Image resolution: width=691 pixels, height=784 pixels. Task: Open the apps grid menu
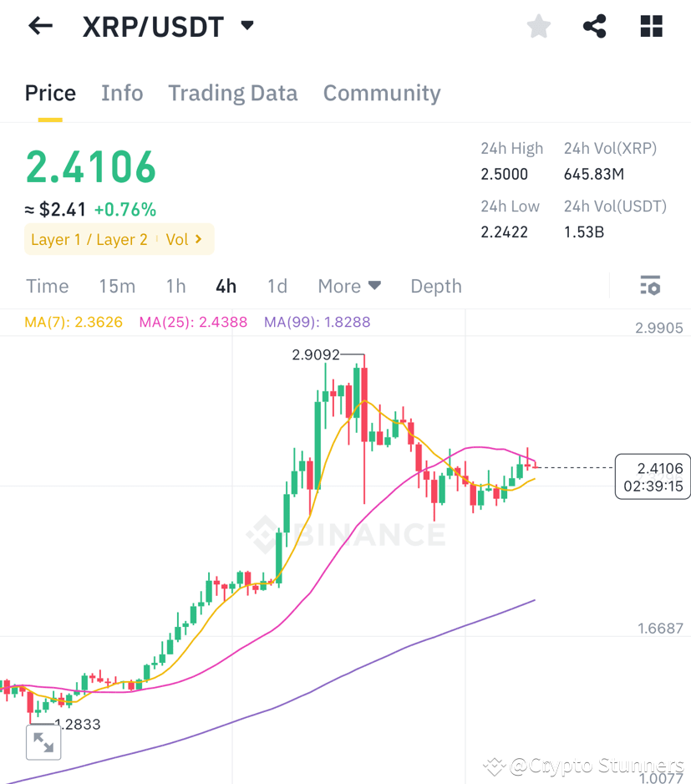pos(650,26)
